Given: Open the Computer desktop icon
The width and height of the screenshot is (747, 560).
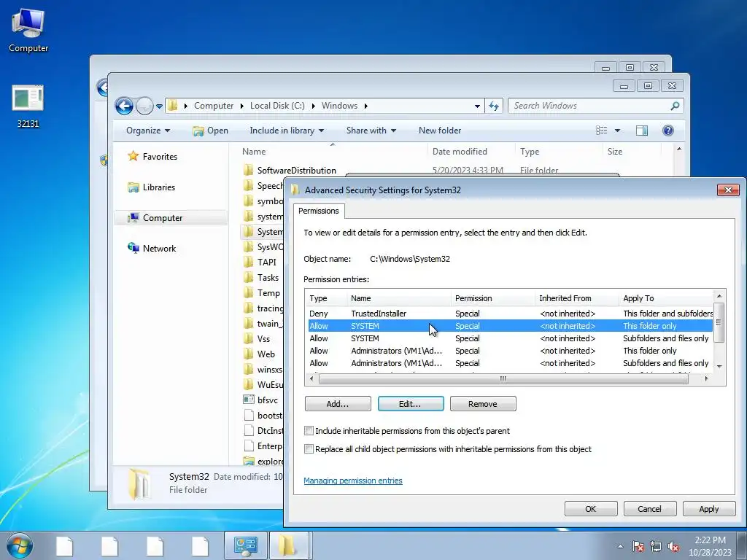Looking at the screenshot, I should click(28, 30).
